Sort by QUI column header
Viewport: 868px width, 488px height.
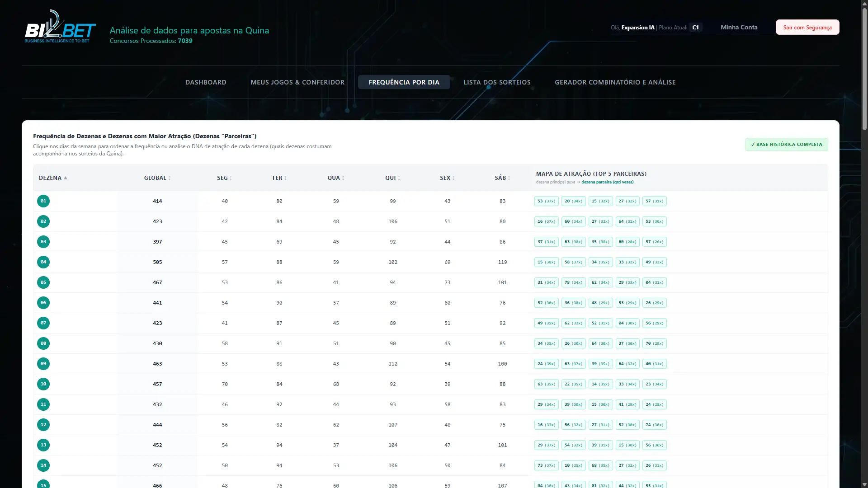pos(392,178)
